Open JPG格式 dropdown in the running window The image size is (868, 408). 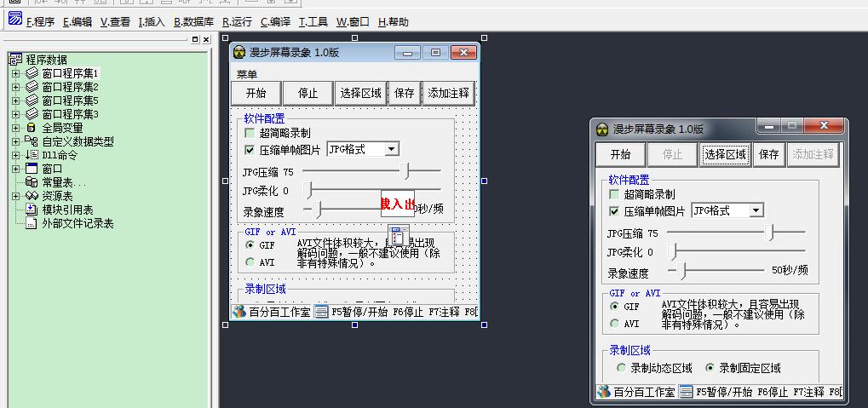[756, 210]
